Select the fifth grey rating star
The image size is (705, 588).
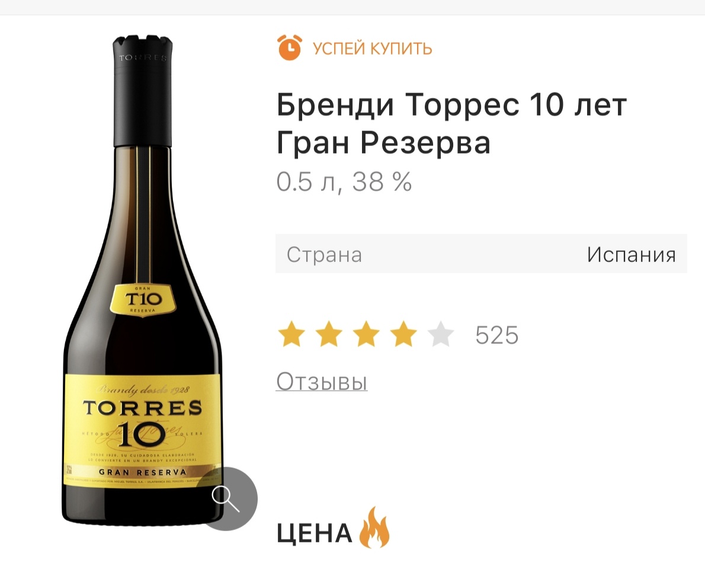[441, 334]
